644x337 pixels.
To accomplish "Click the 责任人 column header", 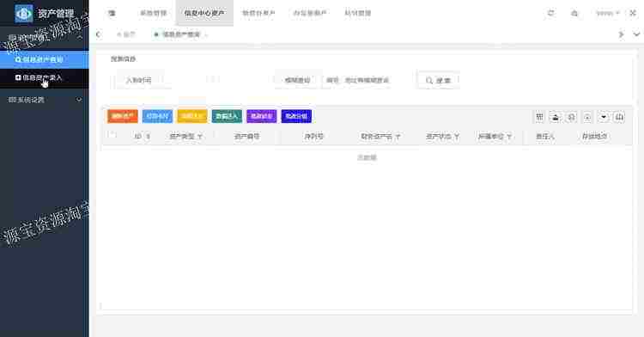I will 545,137.
